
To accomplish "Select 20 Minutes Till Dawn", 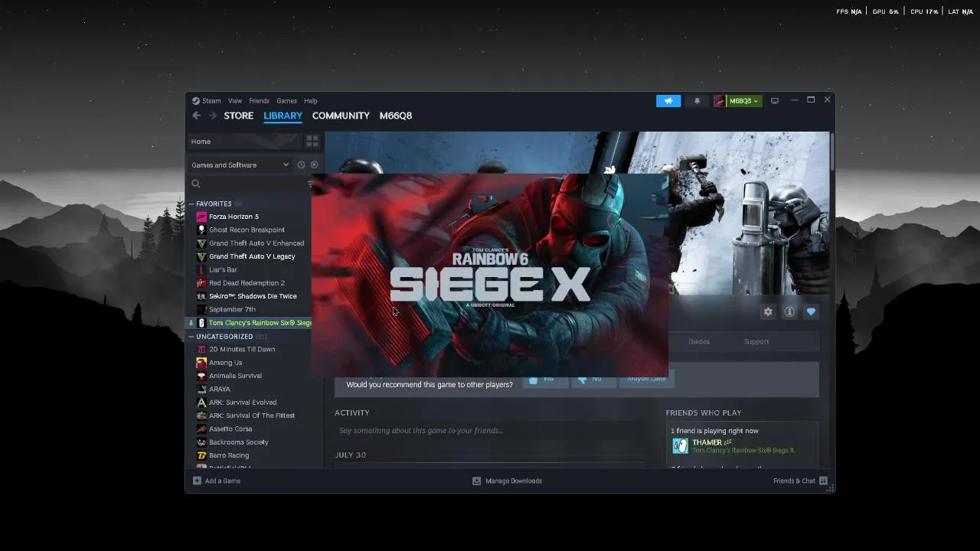I will [242, 349].
